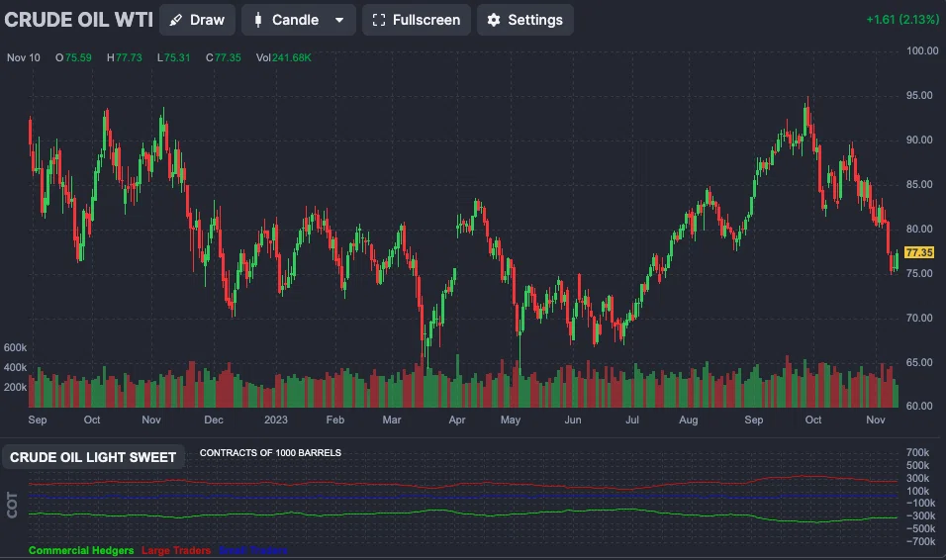Click the candlestick icon
Image resolution: width=946 pixels, height=560 pixels.
coord(258,20)
